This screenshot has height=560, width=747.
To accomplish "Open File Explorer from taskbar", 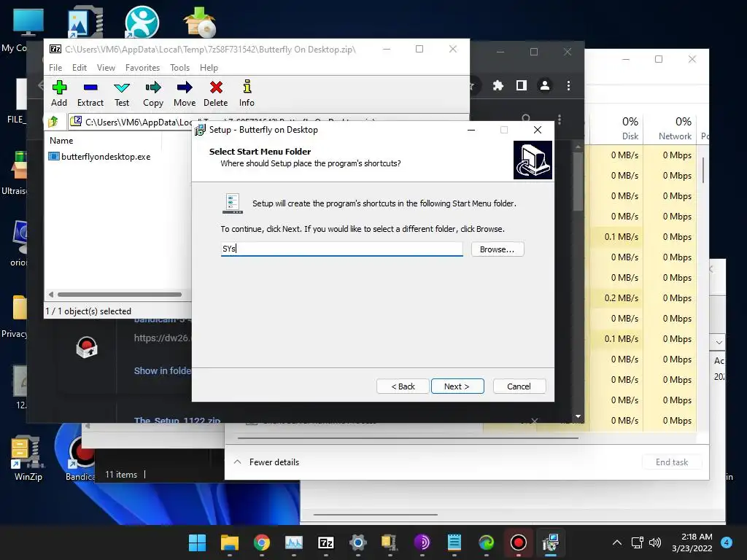I will [x=230, y=542].
